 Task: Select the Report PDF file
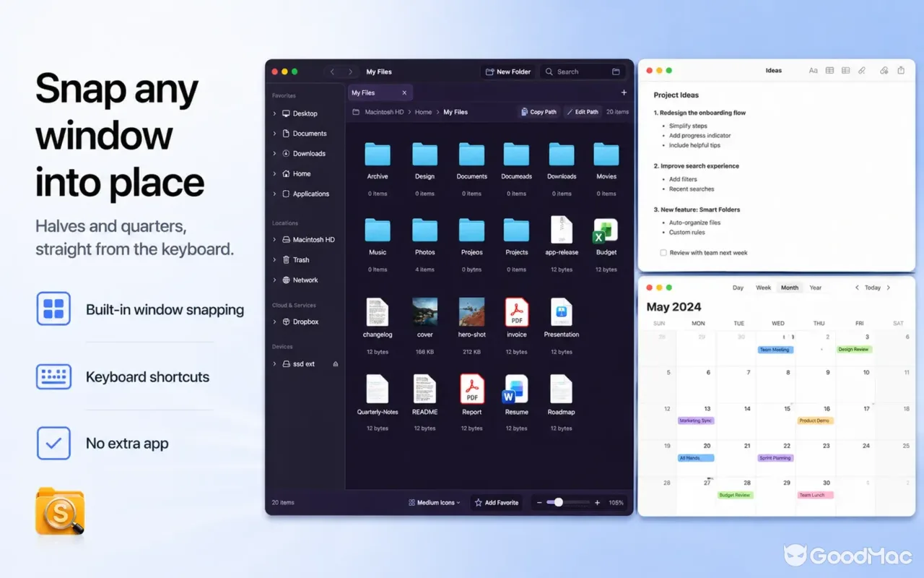tap(471, 389)
